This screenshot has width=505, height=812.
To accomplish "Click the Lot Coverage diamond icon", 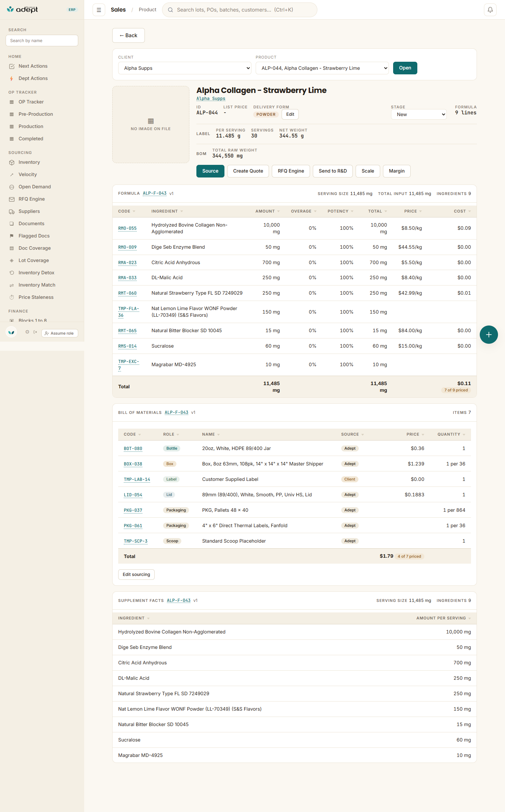I will [12, 261].
